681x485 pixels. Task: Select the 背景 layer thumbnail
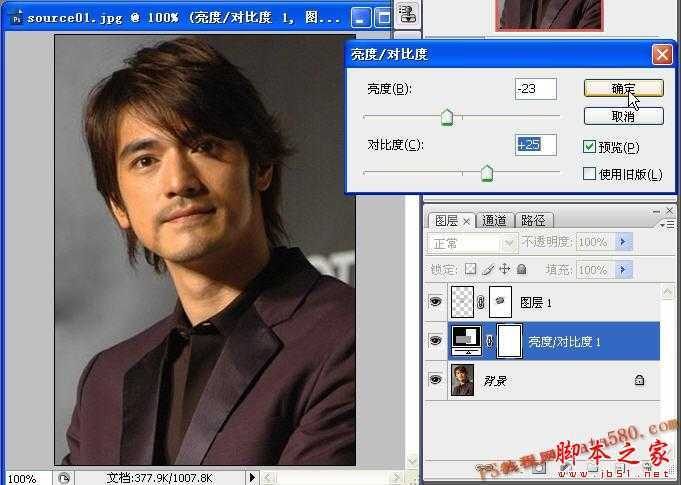pyautogui.click(x=463, y=380)
